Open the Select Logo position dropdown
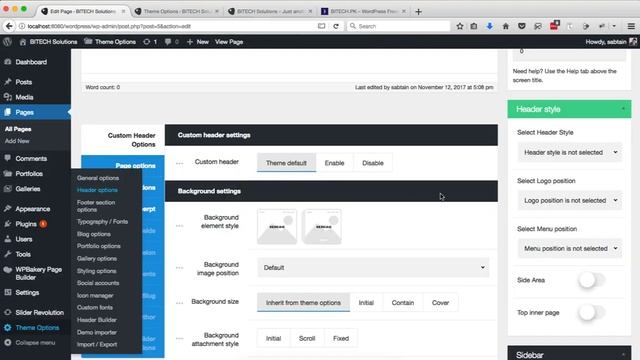This screenshot has height=360, width=640. (569, 200)
